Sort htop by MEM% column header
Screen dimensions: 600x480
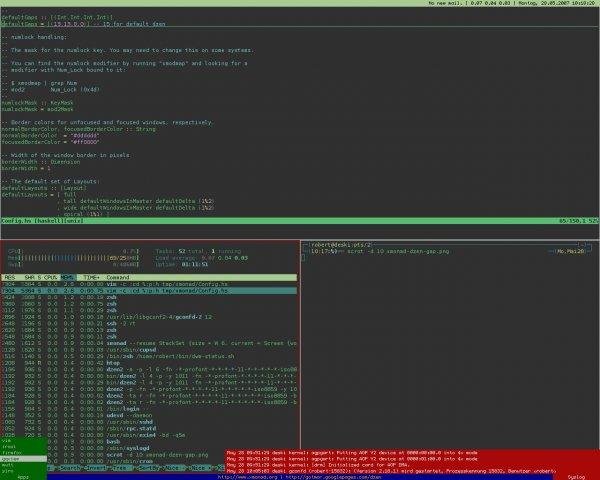(68, 277)
